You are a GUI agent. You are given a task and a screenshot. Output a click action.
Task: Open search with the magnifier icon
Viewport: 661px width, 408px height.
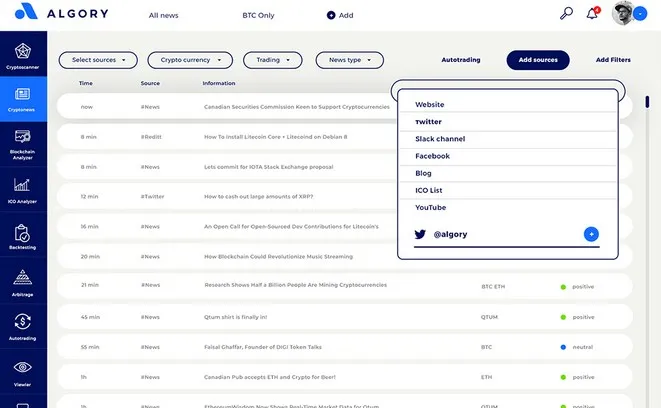[566, 13]
